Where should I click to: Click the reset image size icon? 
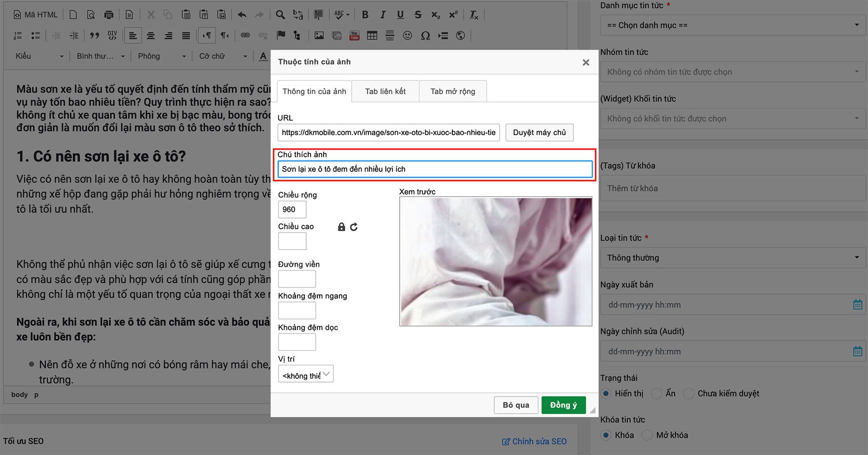[354, 227]
